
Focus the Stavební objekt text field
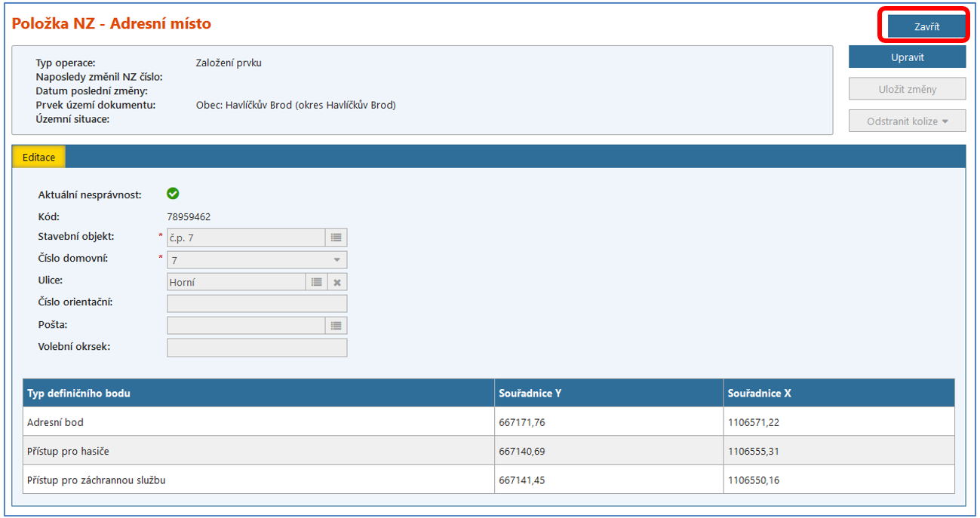246,238
